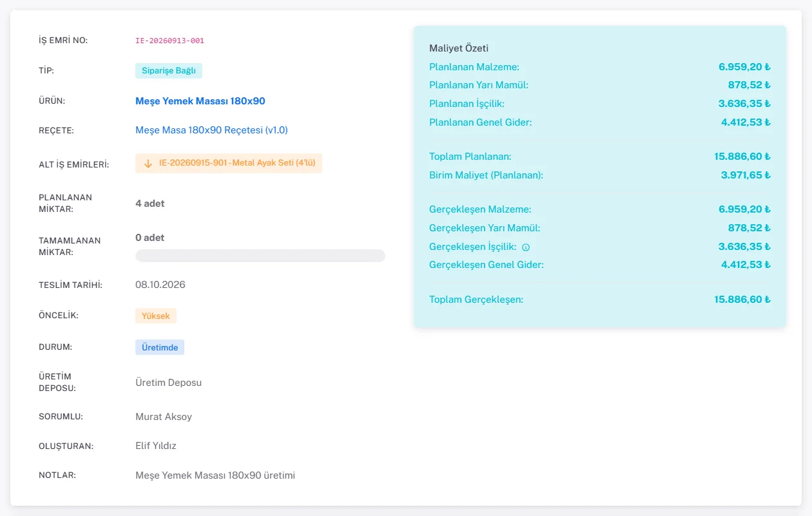Click the planned quantity value 4 adet
The height and width of the screenshot is (516, 812).
click(150, 204)
